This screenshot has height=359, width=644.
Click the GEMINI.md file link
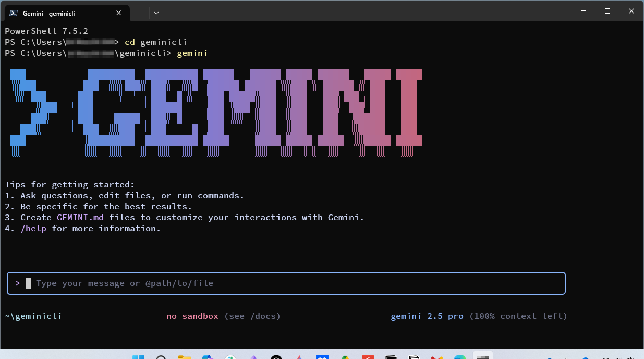[x=80, y=217]
